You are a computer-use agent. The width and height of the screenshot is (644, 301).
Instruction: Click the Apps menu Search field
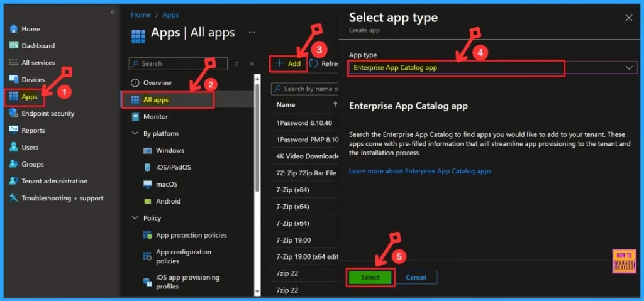tap(178, 63)
